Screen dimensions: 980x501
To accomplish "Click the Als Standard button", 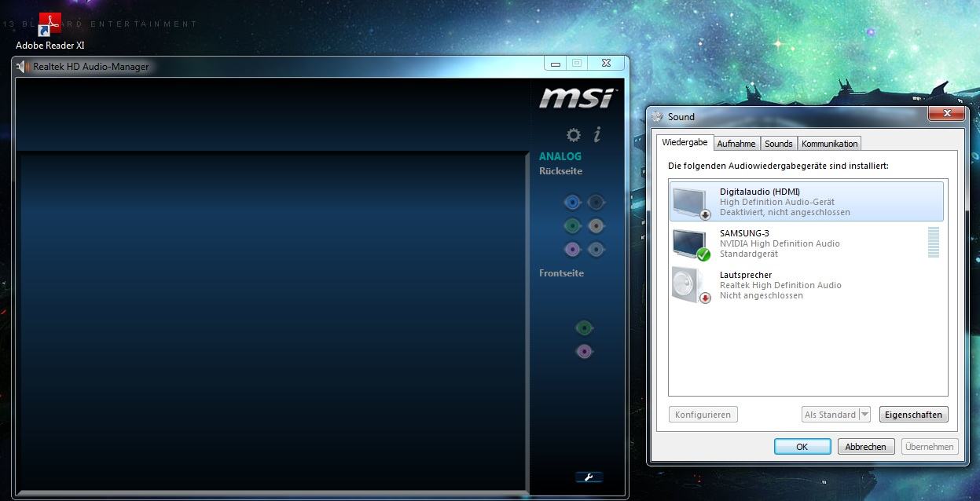I will pos(830,415).
